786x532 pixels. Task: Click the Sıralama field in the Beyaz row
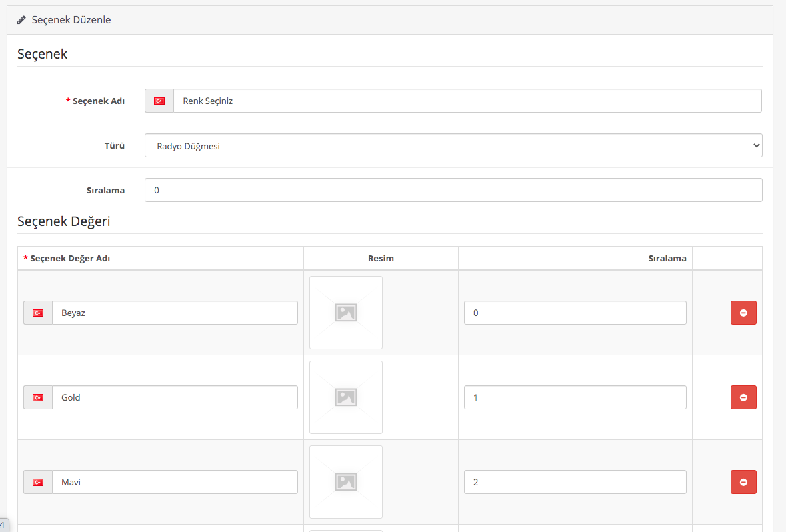tap(575, 313)
